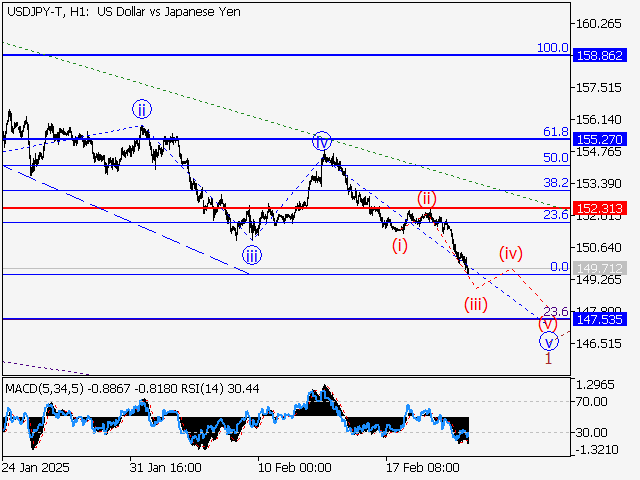
Task: Click the red (iii) projected wave label
Action: [x=475, y=304]
